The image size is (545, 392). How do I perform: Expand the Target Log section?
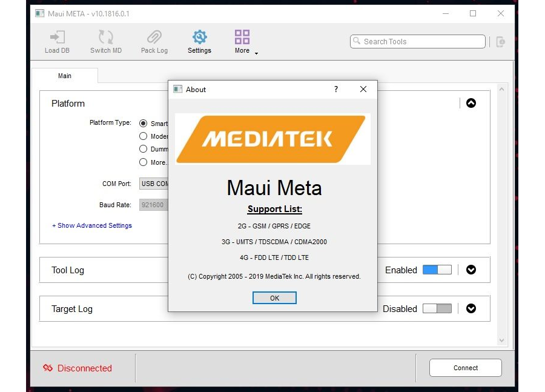tap(471, 308)
